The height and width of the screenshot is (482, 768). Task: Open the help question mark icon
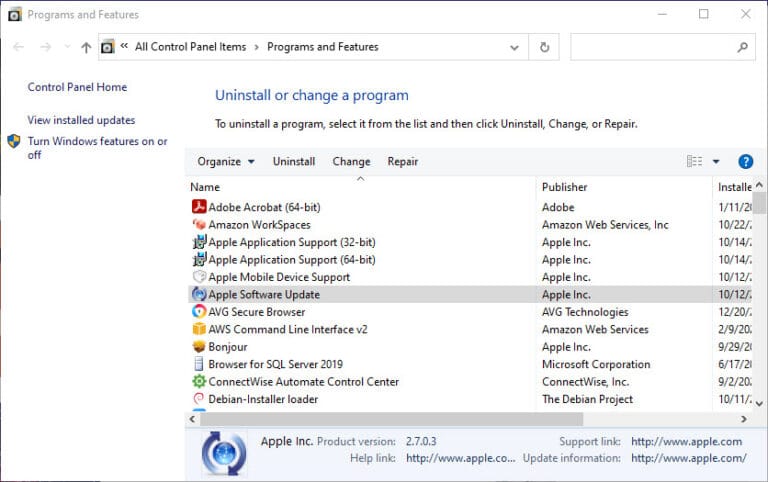point(745,161)
